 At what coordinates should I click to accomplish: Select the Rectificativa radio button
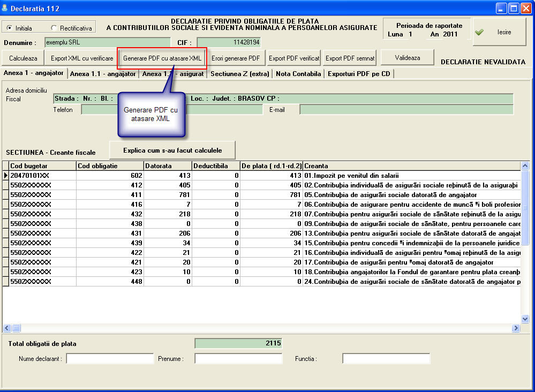click(x=54, y=28)
